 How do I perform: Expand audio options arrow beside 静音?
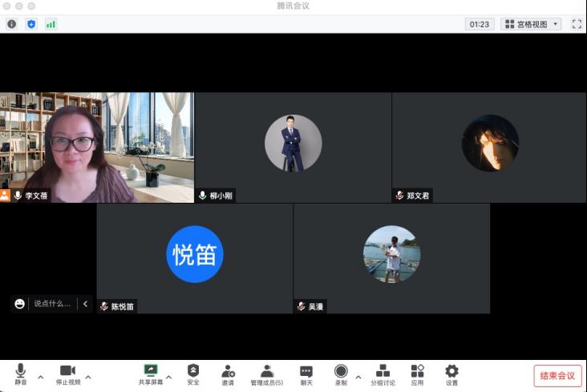pyautogui.click(x=41, y=376)
